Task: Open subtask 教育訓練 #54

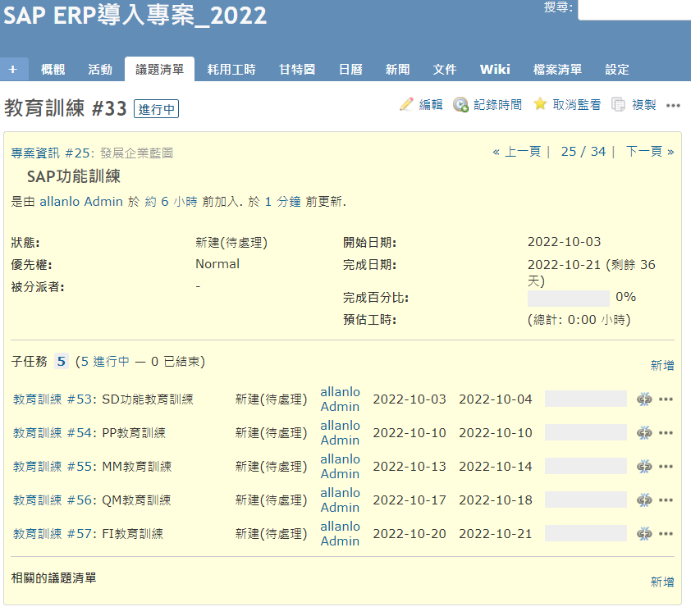Action: (52, 433)
